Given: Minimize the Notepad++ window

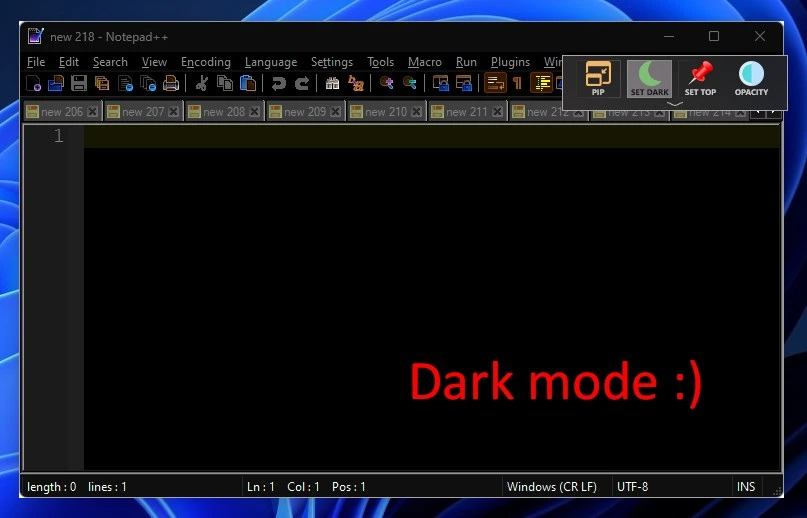Looking at the screenshot, I should (x=669, y=36).
